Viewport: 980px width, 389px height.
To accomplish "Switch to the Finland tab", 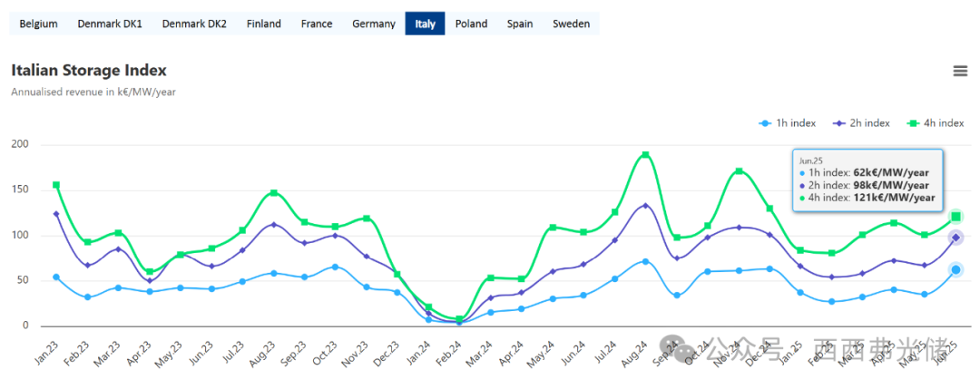I will tap(264, 24).
